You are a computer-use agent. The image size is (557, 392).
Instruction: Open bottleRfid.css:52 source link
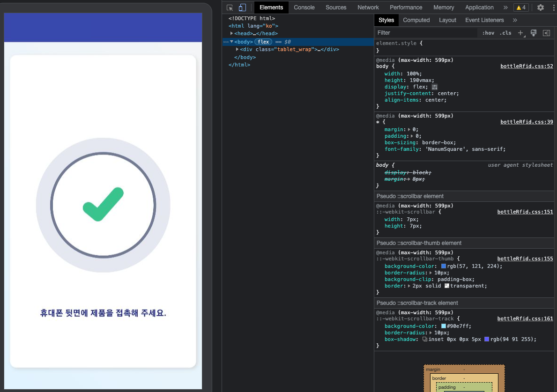[x=527, y=67]
